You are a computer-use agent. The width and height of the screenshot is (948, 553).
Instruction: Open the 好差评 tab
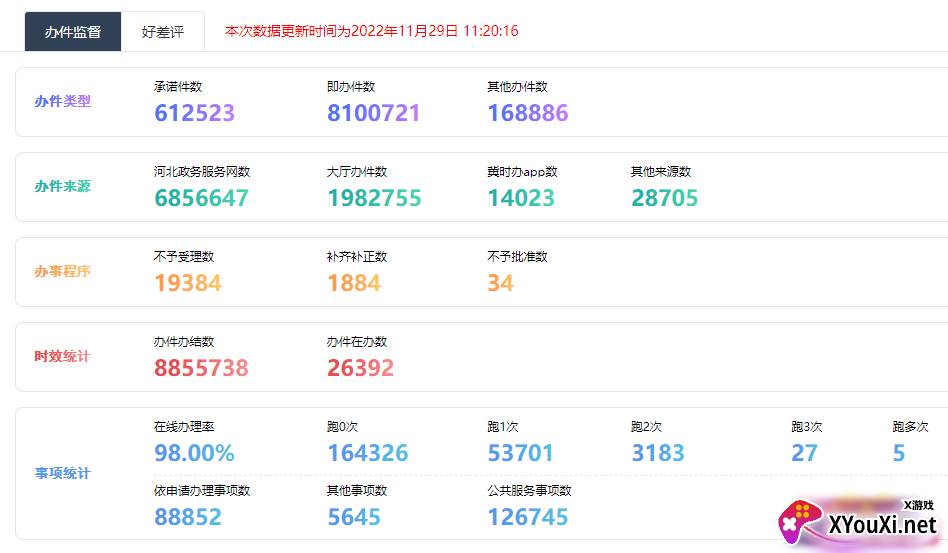click(x=163, y=31)
